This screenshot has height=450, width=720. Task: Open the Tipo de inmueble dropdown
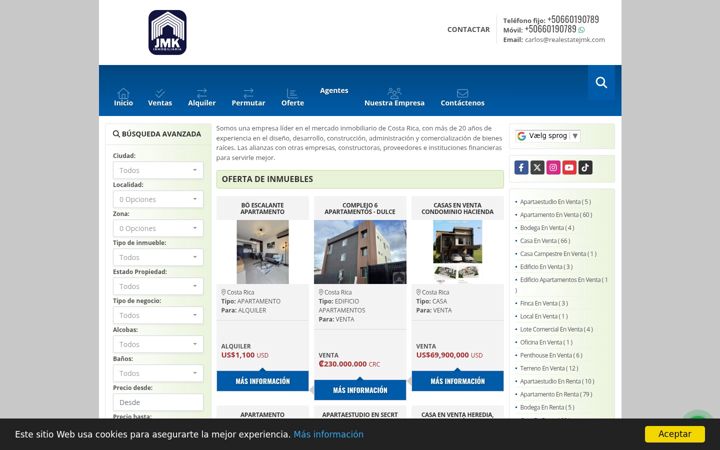158,257
